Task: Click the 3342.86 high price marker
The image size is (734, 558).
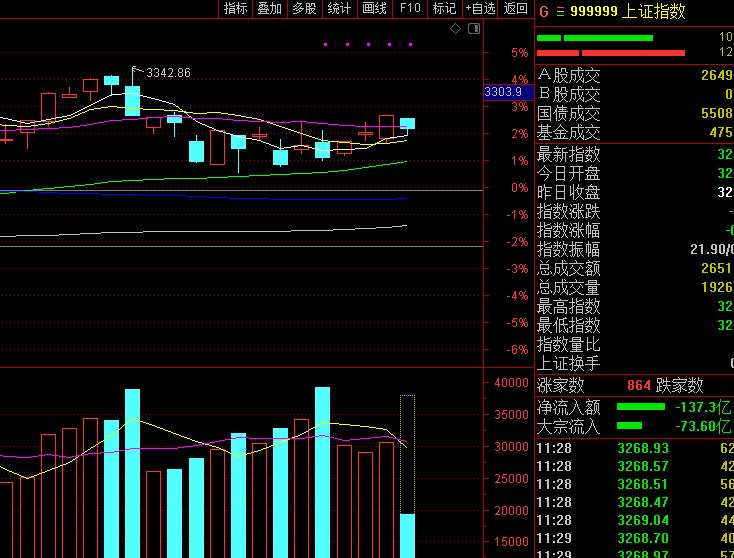Action: [x=168, y=73]
